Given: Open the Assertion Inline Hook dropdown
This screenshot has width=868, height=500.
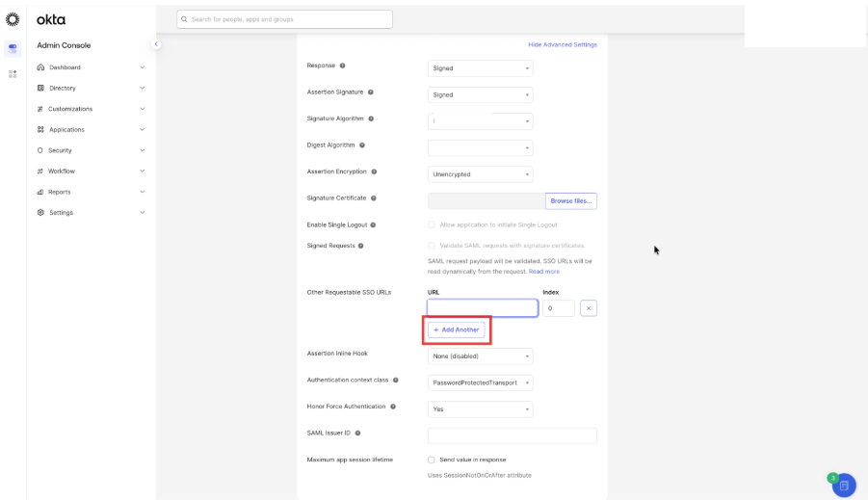Looking at the screenshot, I should [x=480, y=356].
